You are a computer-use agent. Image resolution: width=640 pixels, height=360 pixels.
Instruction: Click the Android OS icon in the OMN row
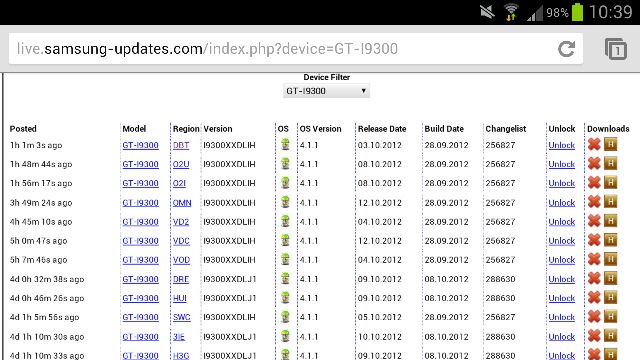pyautogui.click(x=285, y=202)
